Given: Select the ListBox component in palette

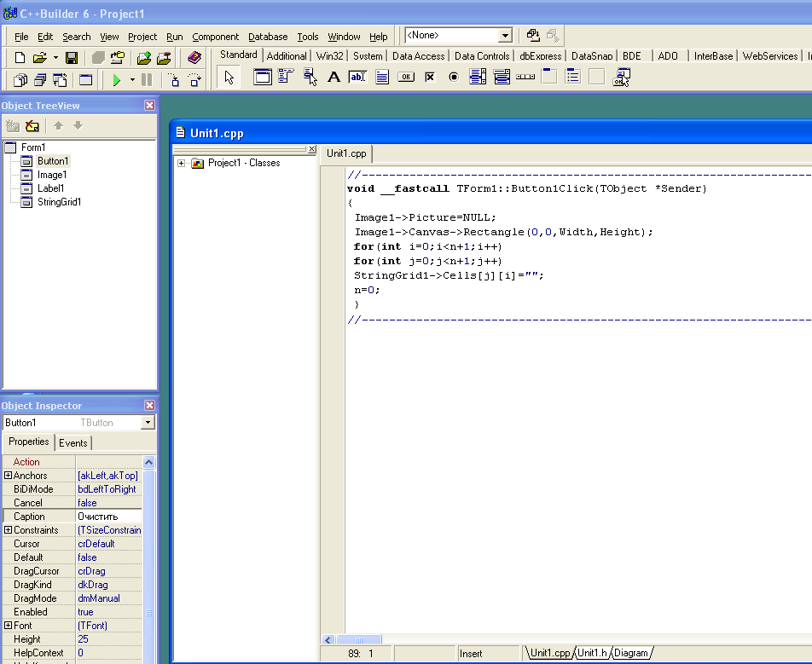Looking at the screenshot, I should click(x=478, y=77).
